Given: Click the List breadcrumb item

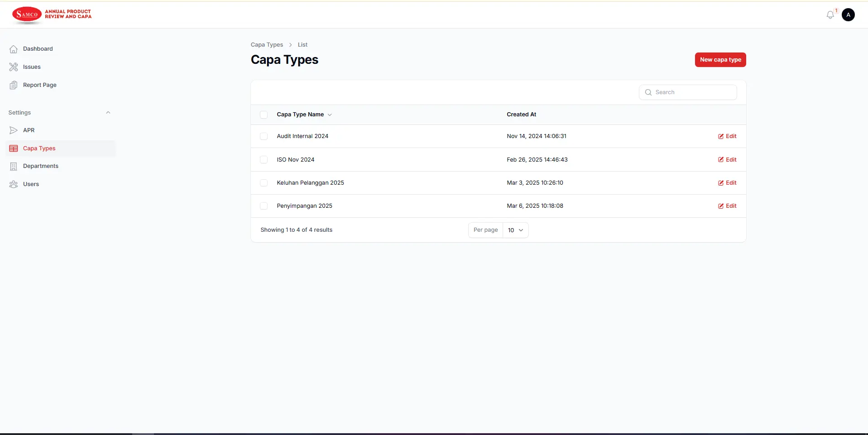Looking at the screenshot, I should pyautogui.click(x=302, y=44).
